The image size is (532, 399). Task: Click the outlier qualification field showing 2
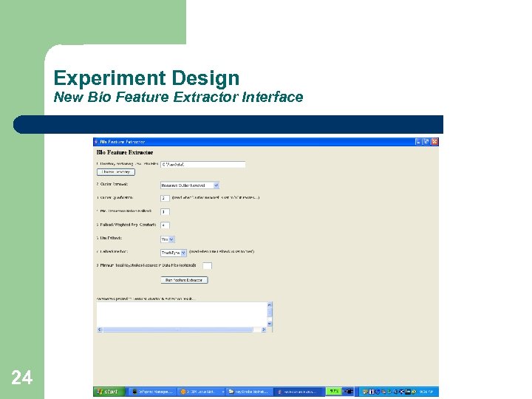coord(165,198)
